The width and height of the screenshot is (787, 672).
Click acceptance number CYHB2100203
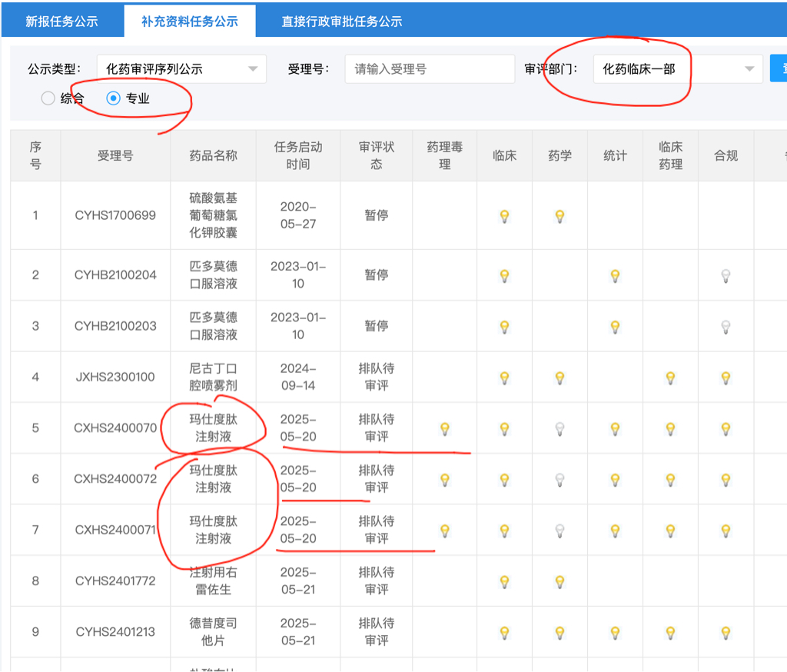[x=115, y=326]
